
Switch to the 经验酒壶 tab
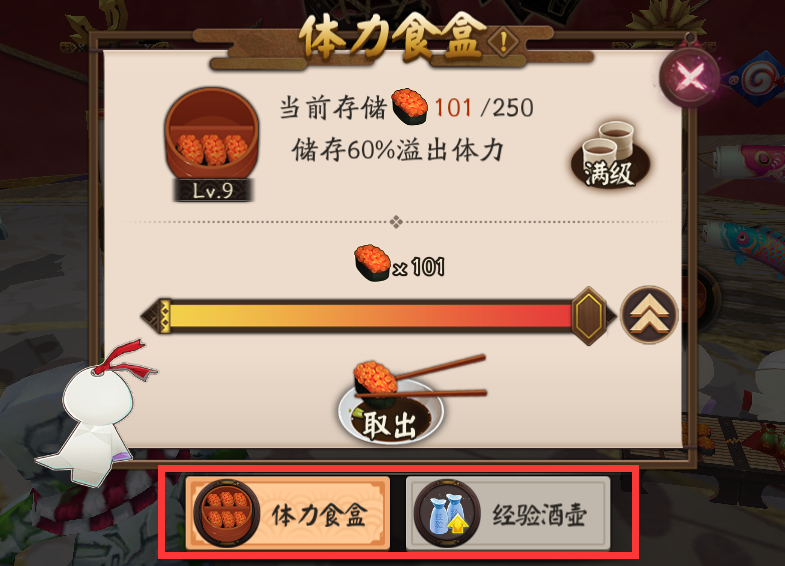tap(508, 514)
